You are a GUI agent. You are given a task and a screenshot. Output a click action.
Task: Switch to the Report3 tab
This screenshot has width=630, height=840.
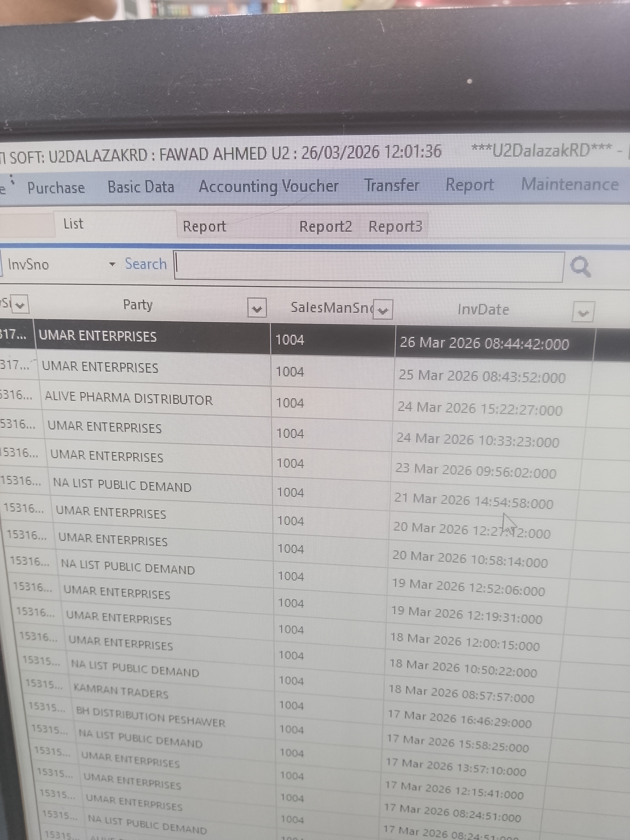[395, 226]
